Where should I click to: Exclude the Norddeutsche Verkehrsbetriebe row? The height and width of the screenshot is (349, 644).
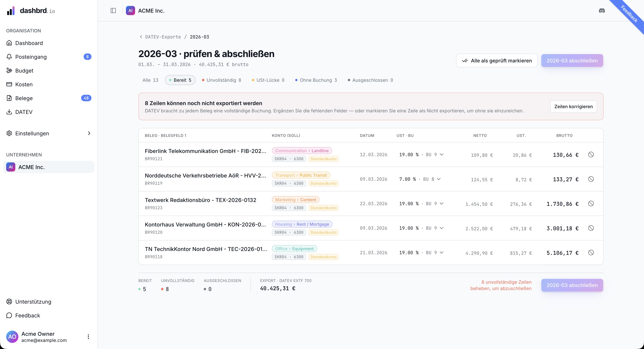(x=591, y=179)
